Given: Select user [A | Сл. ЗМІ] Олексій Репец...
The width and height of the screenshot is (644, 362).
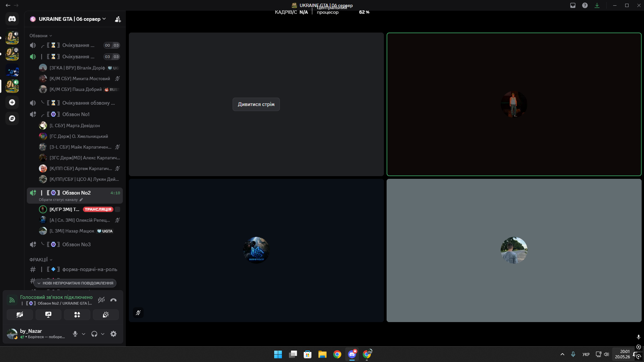Looking at the screenshot, I should click(x=80, y=220).
